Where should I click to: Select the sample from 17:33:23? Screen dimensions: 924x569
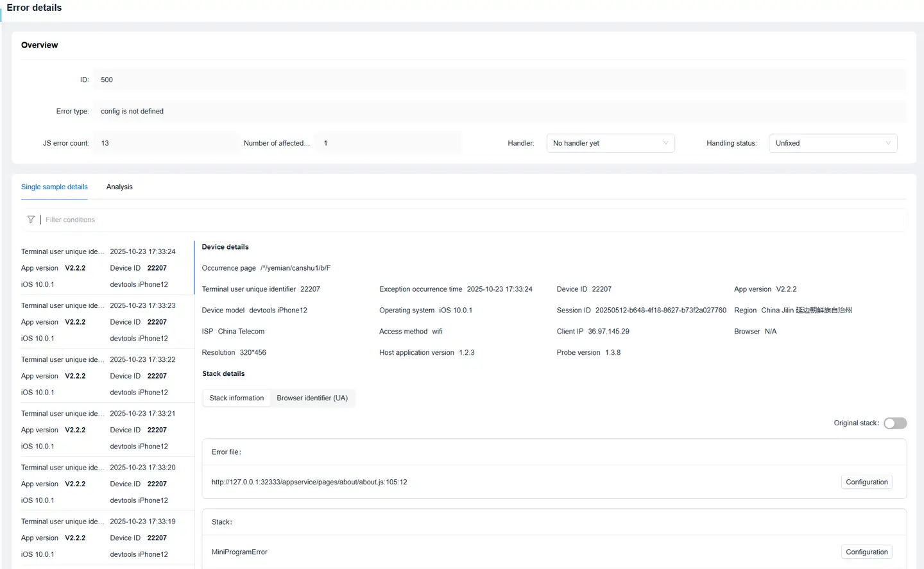click(103, 322)
